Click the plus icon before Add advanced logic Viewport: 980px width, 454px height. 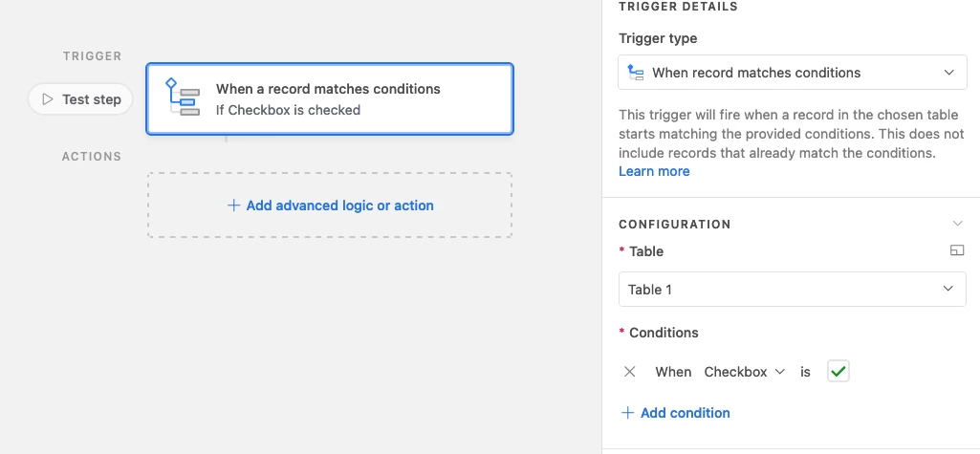coord(233,205)
